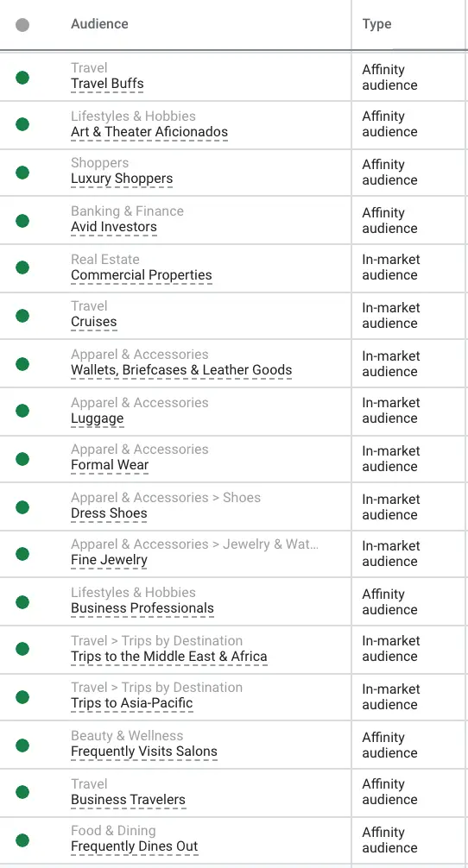
Task: Toggle status of Dress Shoes audience
Action: [22, 507]
